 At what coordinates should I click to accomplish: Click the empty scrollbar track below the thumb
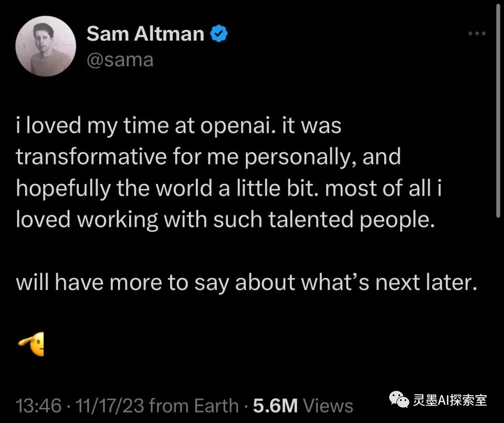497,315
